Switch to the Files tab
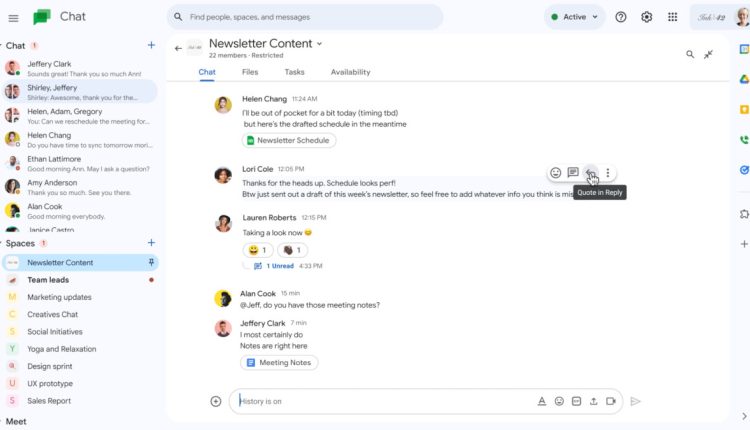The width and height of the screenshot is (750, 430). [x=250, y=72]
